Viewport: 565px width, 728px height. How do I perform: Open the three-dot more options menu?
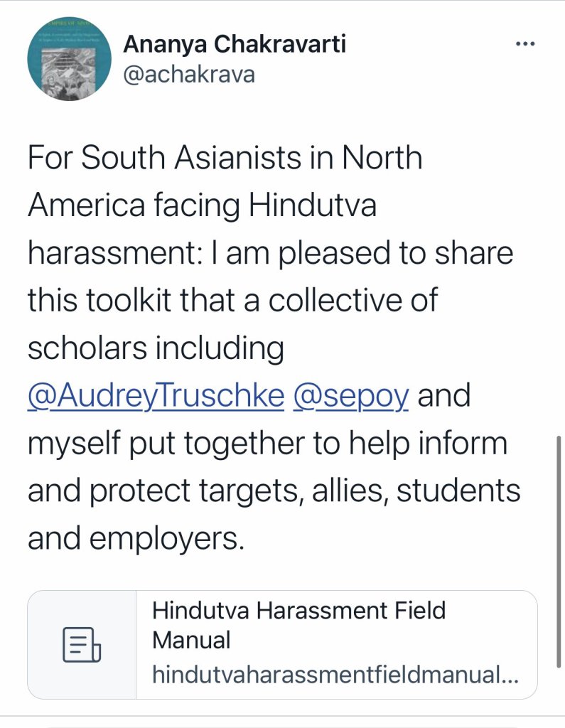coord(524,43)
